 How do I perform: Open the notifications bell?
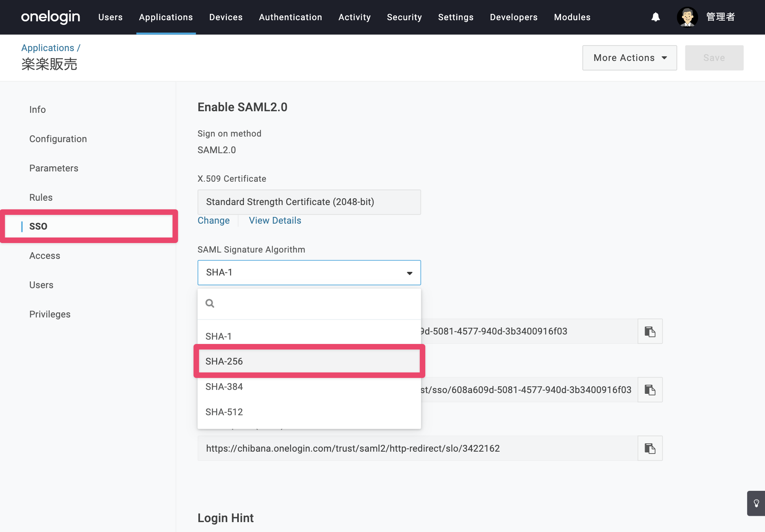click(x=656, y=17)
